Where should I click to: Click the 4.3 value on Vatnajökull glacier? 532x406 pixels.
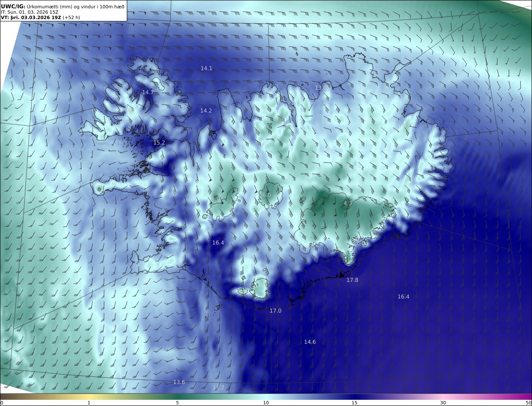coord(348,203)
